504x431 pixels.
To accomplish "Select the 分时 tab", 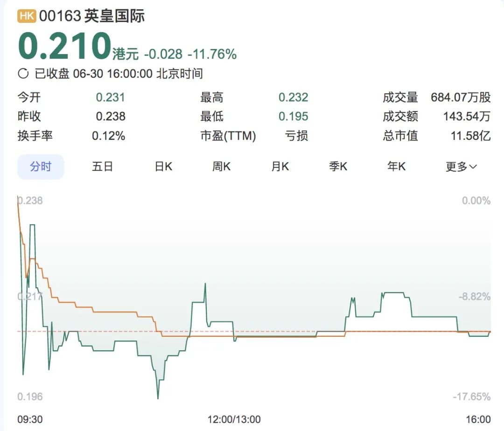I will (x=41, y=167).
